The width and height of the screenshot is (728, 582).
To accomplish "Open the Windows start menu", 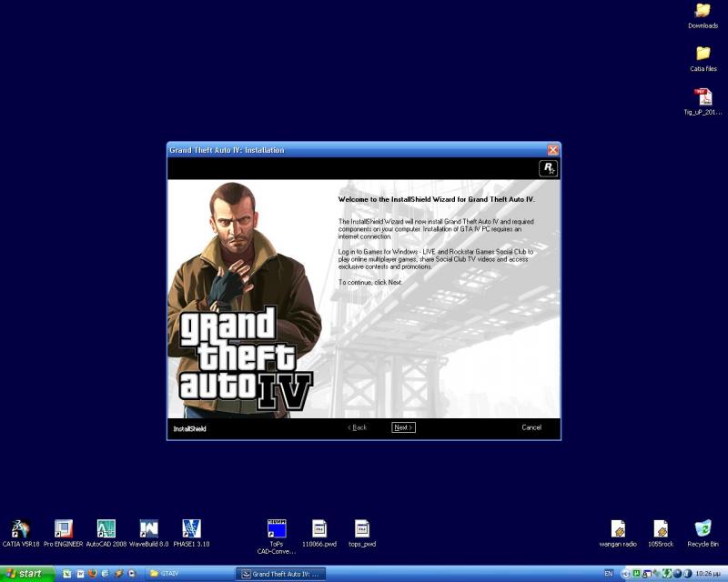I will 27,574.
